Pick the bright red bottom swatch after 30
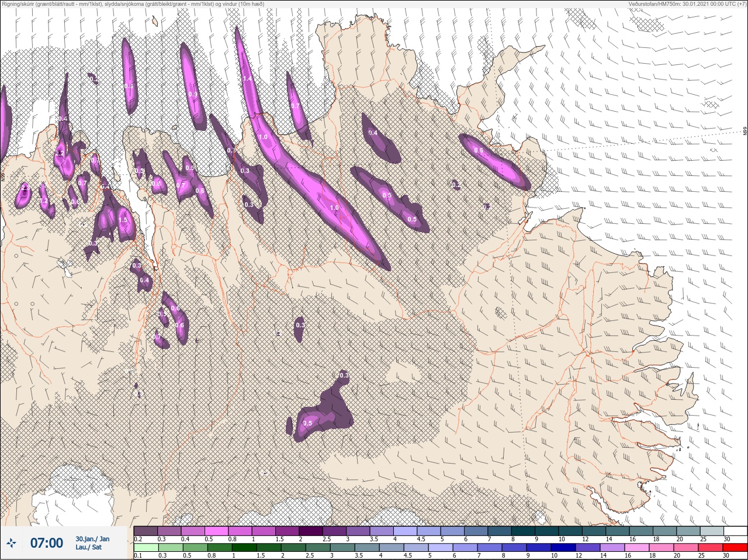The width and height of the screenshot is (748, 560). point(735,548)
